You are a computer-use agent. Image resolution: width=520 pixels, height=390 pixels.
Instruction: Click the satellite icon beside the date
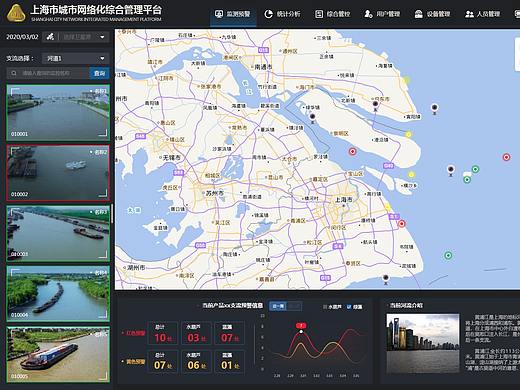tap(50, 37)
